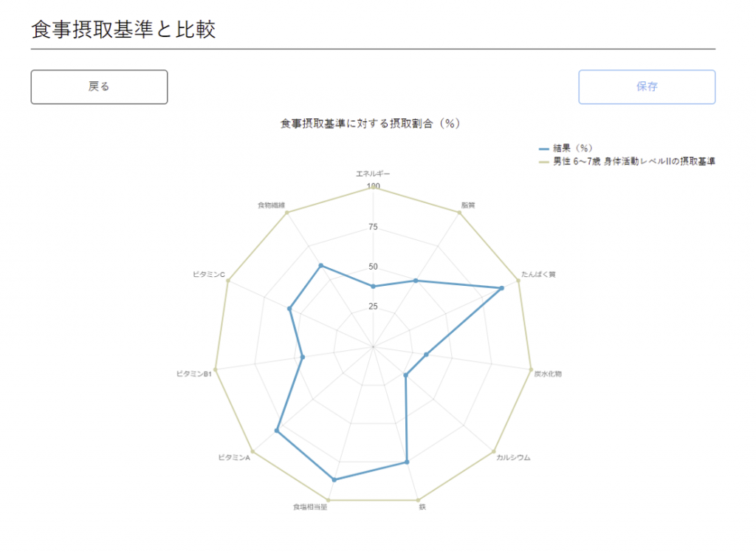Click the blue 炭水化物 data point

coord(426,355)
